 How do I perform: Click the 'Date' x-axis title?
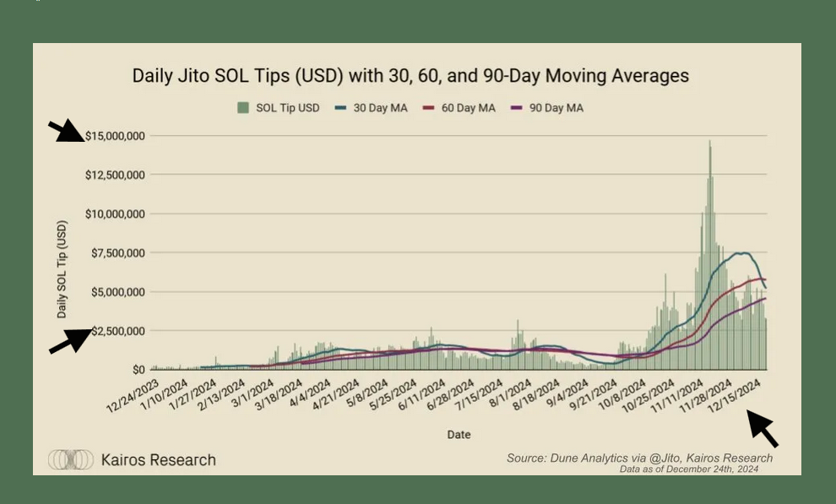(x=459, y=434)
